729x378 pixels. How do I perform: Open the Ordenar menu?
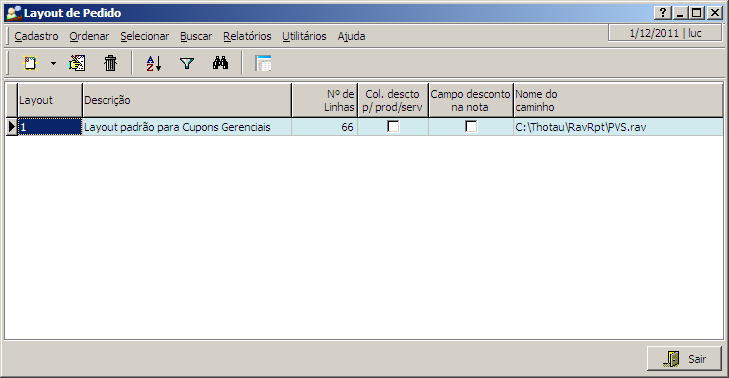pyautogui.click(x=89, y=36)
